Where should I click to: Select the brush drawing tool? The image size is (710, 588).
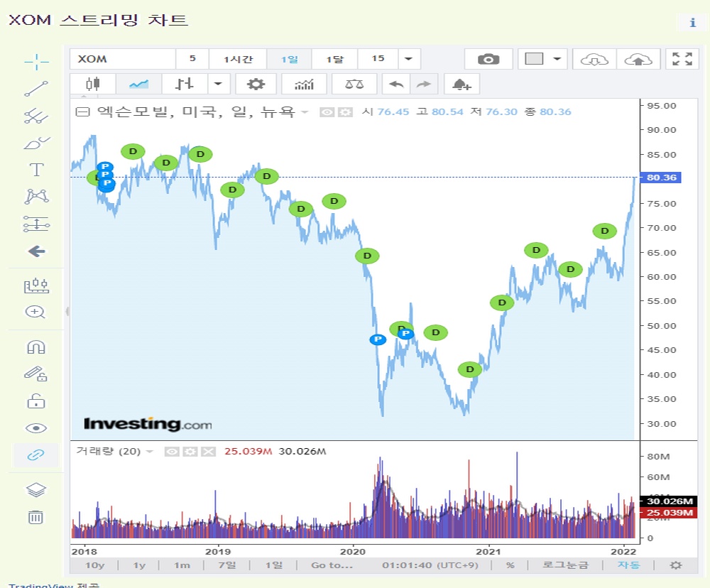coord(36,143)
